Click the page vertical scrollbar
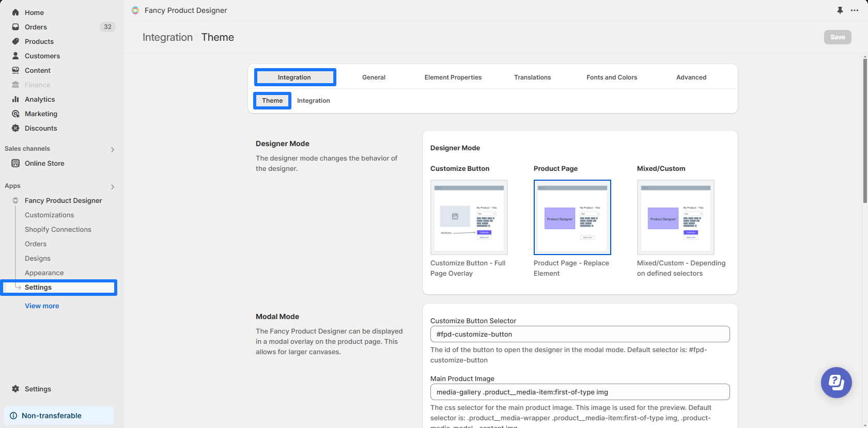This screenshot has width=868, height=428. [865, 131]
